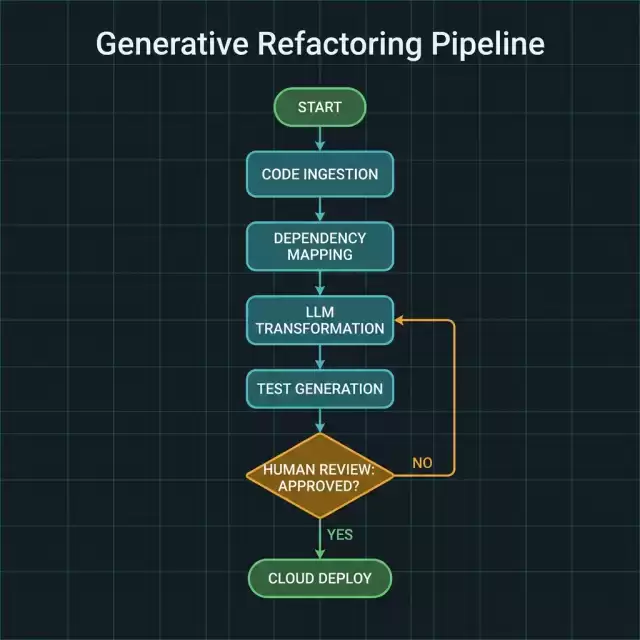
Task: Select the LLM TRANSFORMATION box
Action: click(320, 320)
